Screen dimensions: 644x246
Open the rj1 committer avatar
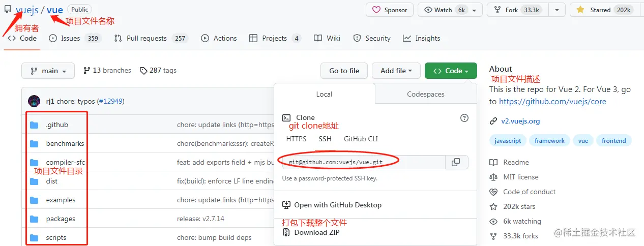point(34,101)
